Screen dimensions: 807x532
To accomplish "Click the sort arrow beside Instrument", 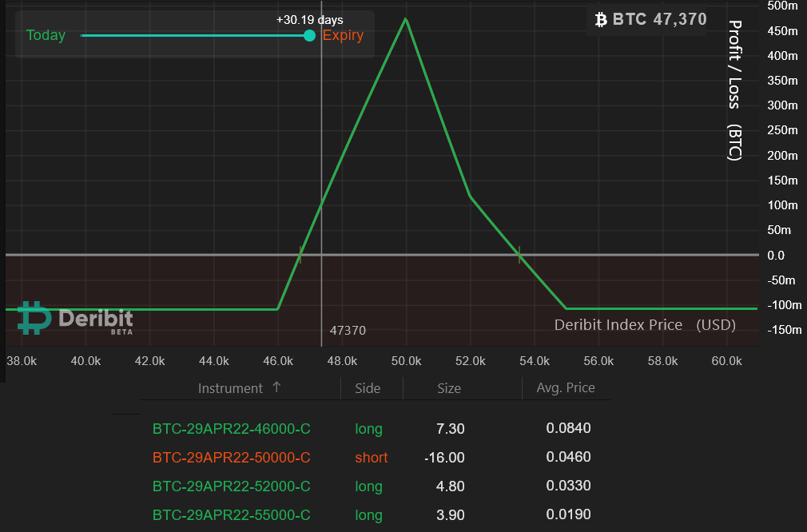I will click(x=276, y=387).
